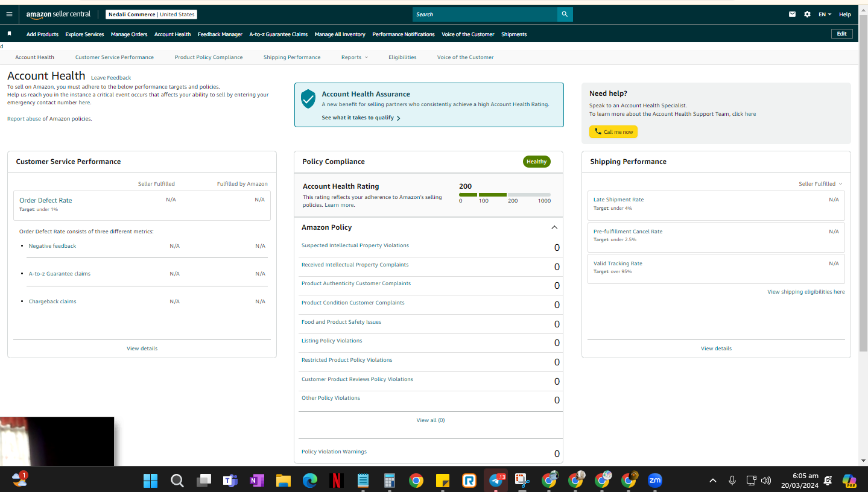Open OneNote from the taskbar
Viewport: 868px width, 492px height.
click(x=256, y=481)
